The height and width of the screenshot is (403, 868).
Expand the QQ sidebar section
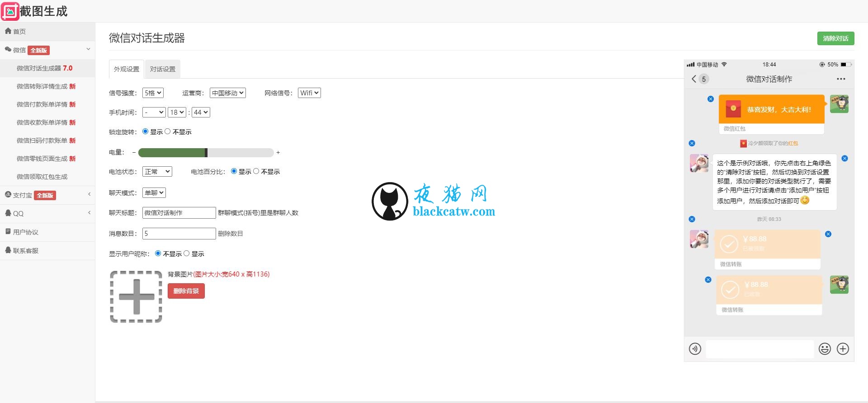click(x=47, y=213)
